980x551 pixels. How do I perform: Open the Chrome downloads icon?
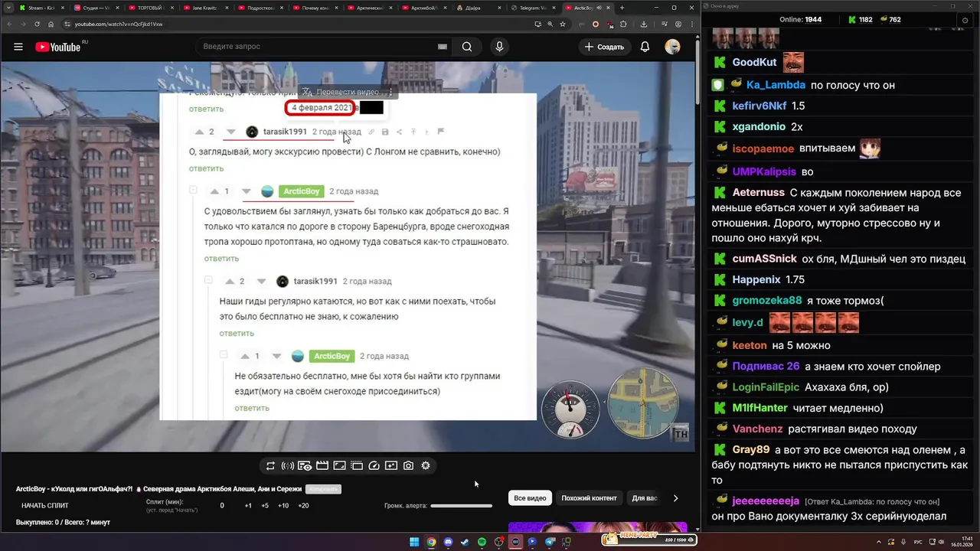click(644, 24)
